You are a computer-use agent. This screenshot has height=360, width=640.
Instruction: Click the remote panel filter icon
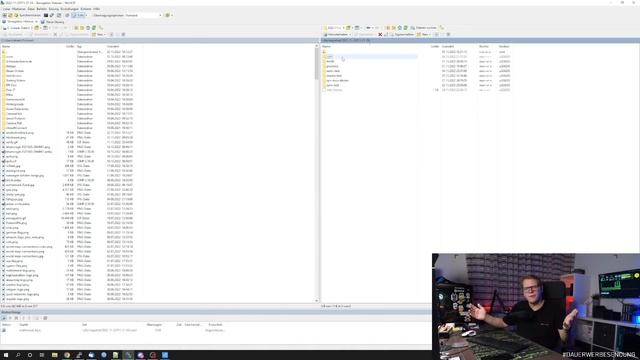tap(357, 28)
